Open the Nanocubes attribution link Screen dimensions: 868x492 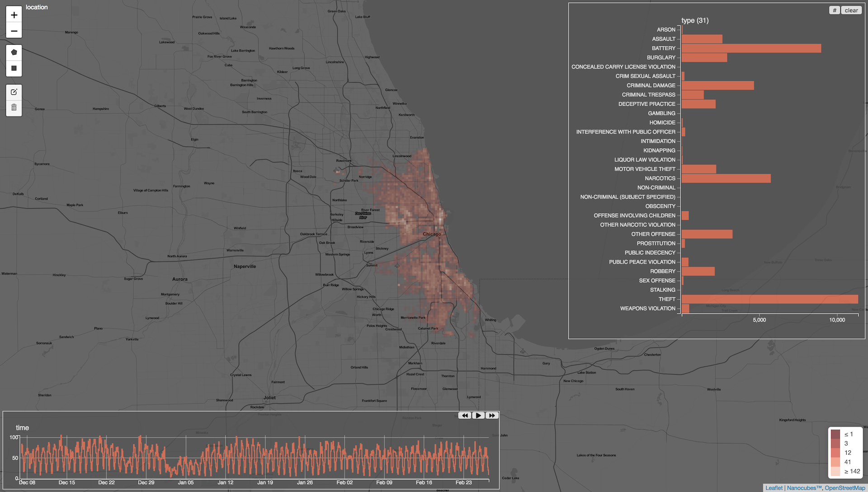click(x=804, y=488)
